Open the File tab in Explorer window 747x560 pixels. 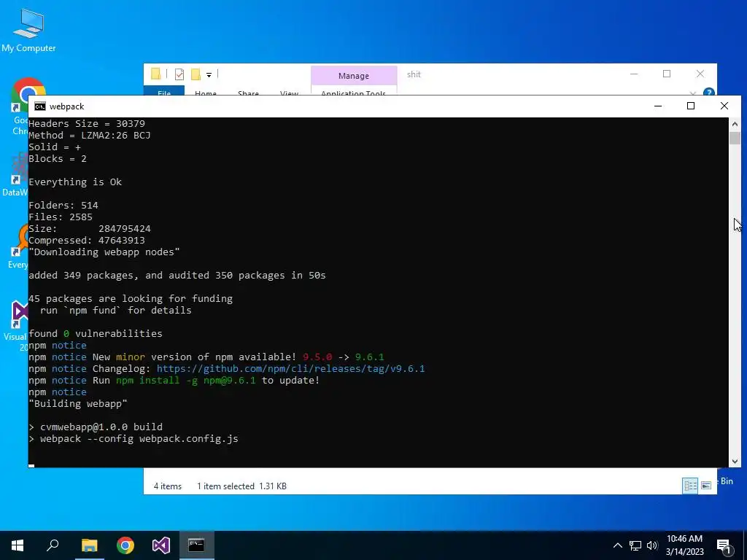[x=164, y=91]
